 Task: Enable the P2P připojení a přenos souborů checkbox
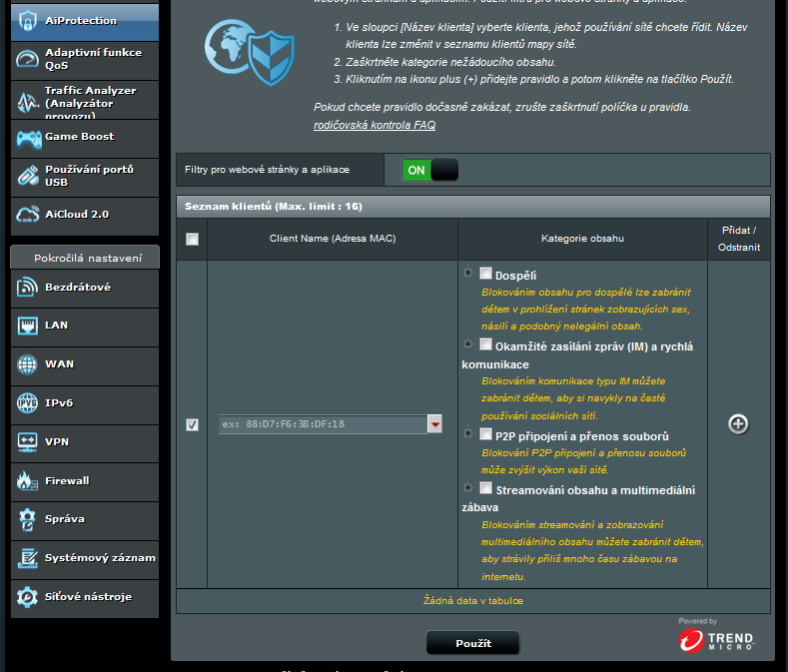tap(485, 434)
